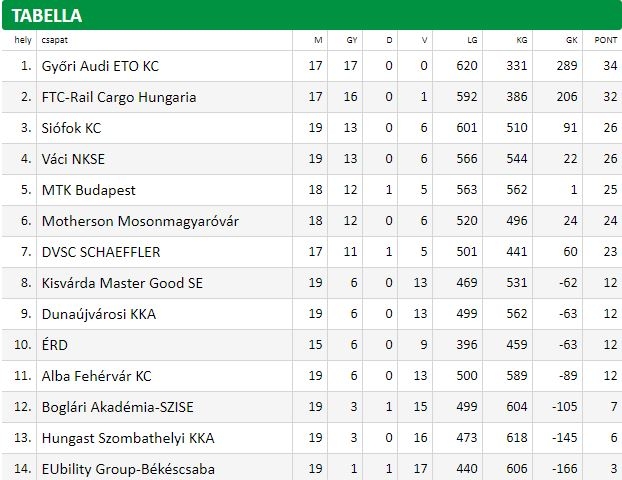Select FTC-Rail Cargo Hungaria team name

click(x=119, y=97)
